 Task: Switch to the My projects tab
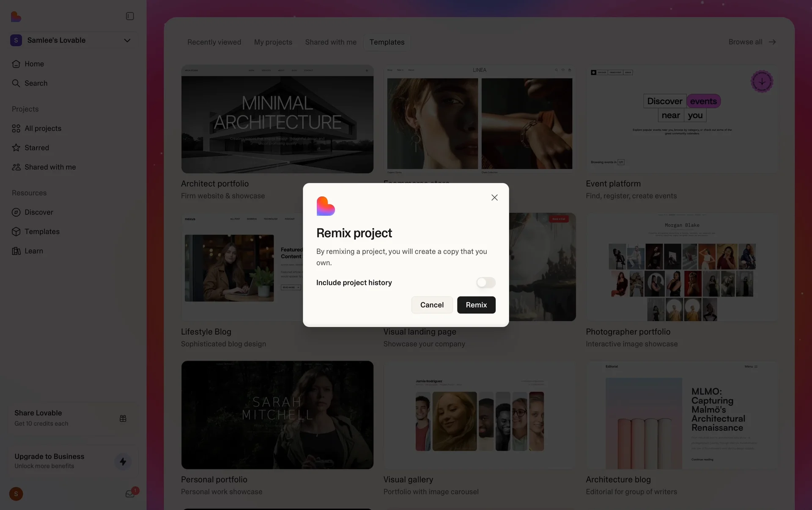273,42
